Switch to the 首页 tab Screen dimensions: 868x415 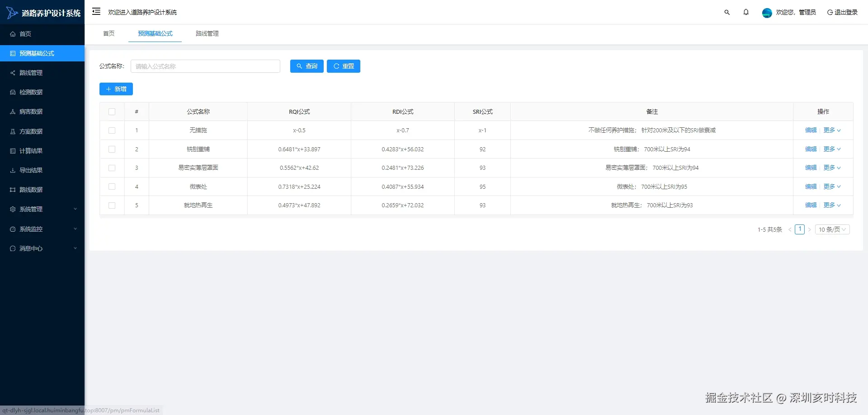[109, 33]
